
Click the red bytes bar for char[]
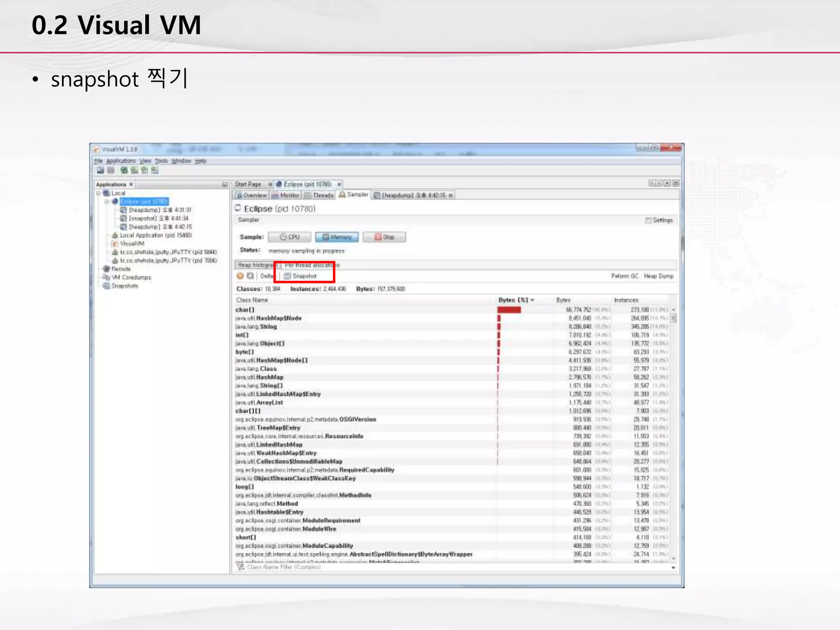pyautogui.click(x=509, y=310)
